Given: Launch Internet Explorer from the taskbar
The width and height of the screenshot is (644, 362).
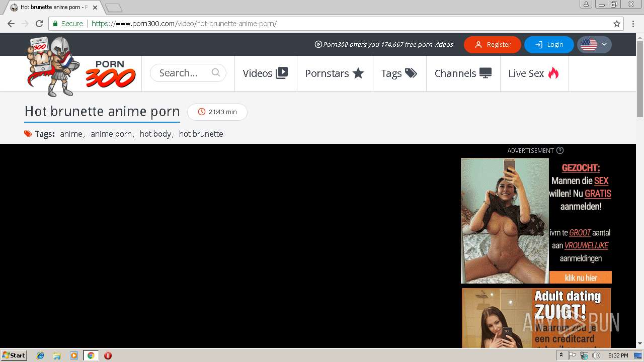Looking at the screenshot, I should (x=40, y=355).
